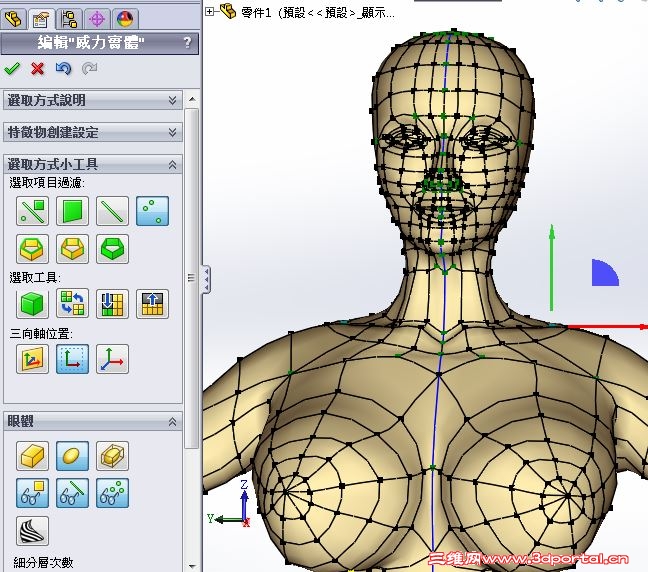The height and width of the screenshot is (572, 648).
Task: Cancel with the red X button
Action: 38,68
